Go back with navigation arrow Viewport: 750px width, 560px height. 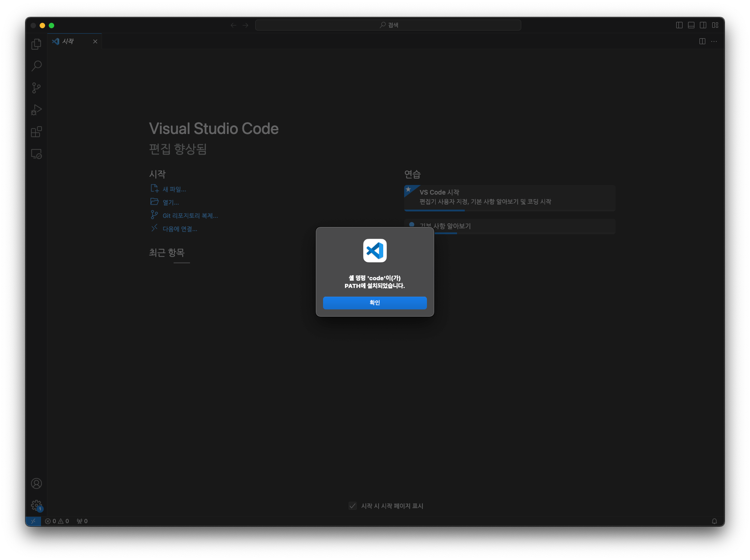tap(233, 25)
